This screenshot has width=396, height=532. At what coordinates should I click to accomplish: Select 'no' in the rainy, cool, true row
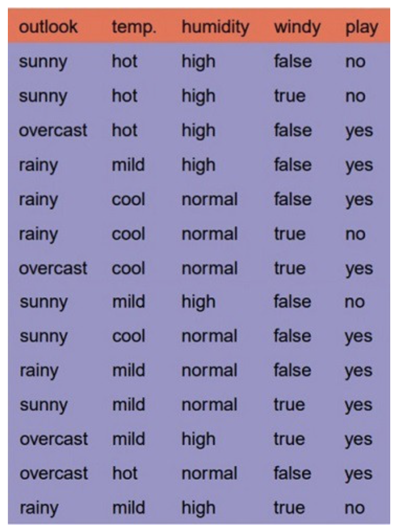coord(355,234)
